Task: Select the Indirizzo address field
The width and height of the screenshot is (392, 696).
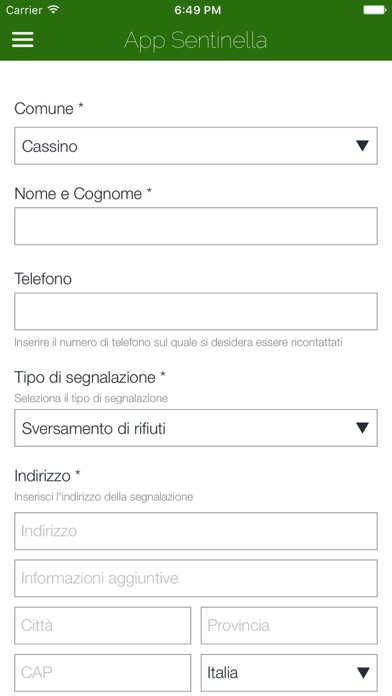Action: coord(196,531)
